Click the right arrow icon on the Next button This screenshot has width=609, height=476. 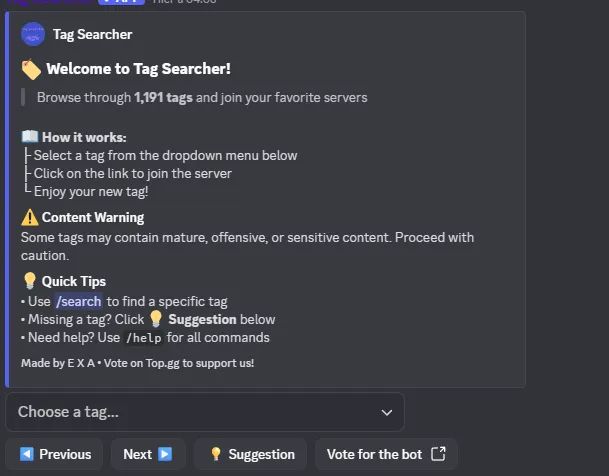tap(165, 454)
